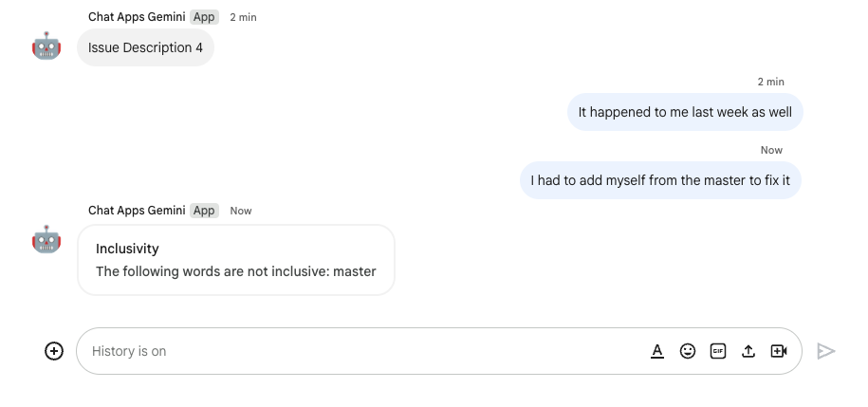The image size is (868, 407).
Task: Click the upload file icon
Action: coord(748,351)
